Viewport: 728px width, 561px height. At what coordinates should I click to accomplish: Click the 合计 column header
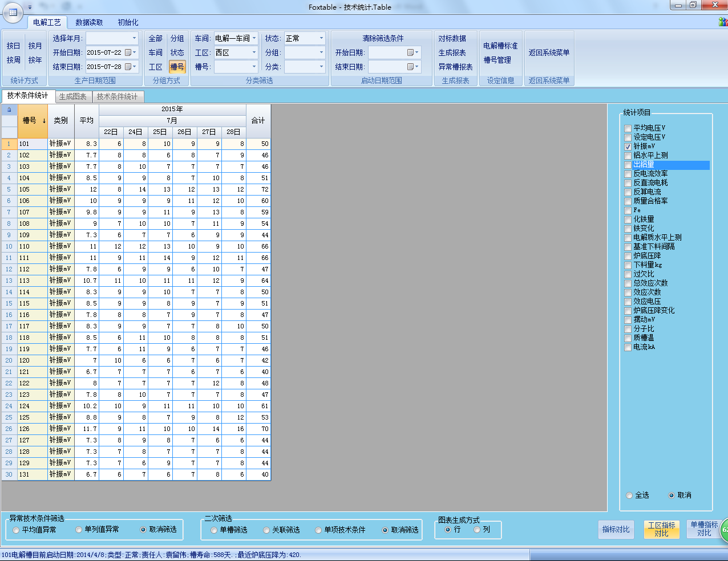pos(258,121)
